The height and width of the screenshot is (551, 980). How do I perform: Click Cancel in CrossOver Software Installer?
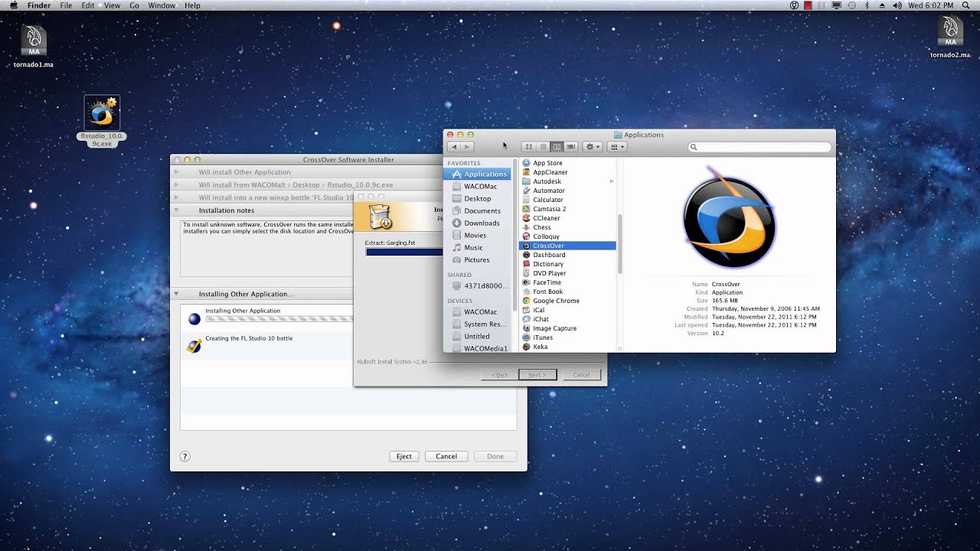[446, 456]
